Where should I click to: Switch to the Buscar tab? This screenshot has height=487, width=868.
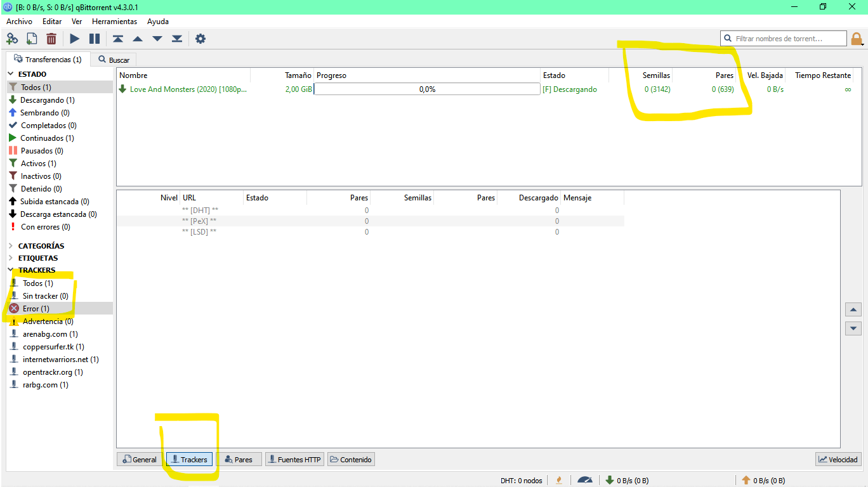click(114, 60)
